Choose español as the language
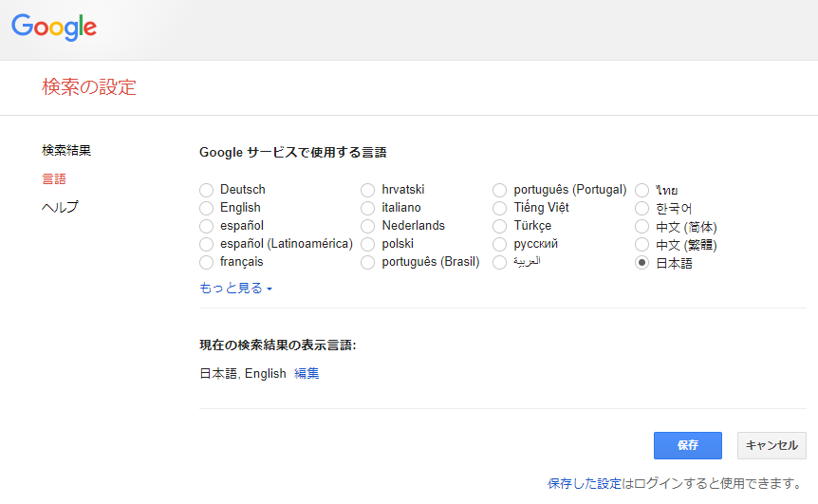This screenshot has width=818, height=504. click(x=207, y=226)
